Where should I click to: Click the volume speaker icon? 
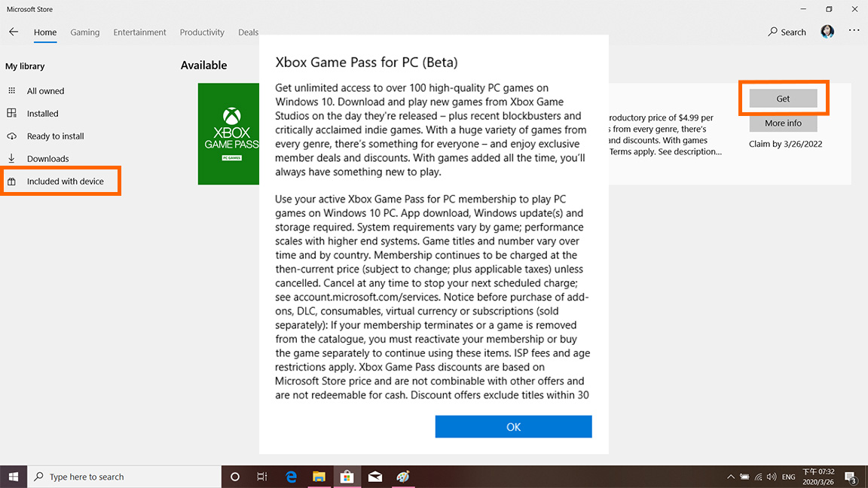coord(772,477)
